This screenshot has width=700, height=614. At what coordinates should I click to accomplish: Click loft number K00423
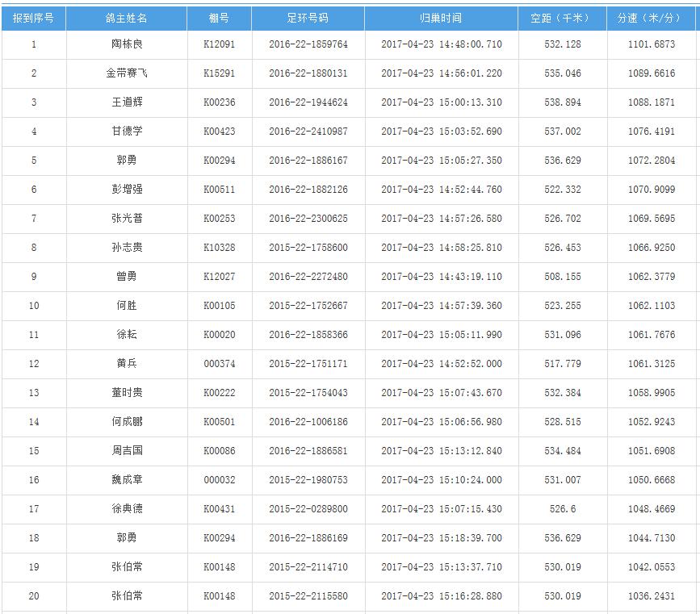click(219, 132)
